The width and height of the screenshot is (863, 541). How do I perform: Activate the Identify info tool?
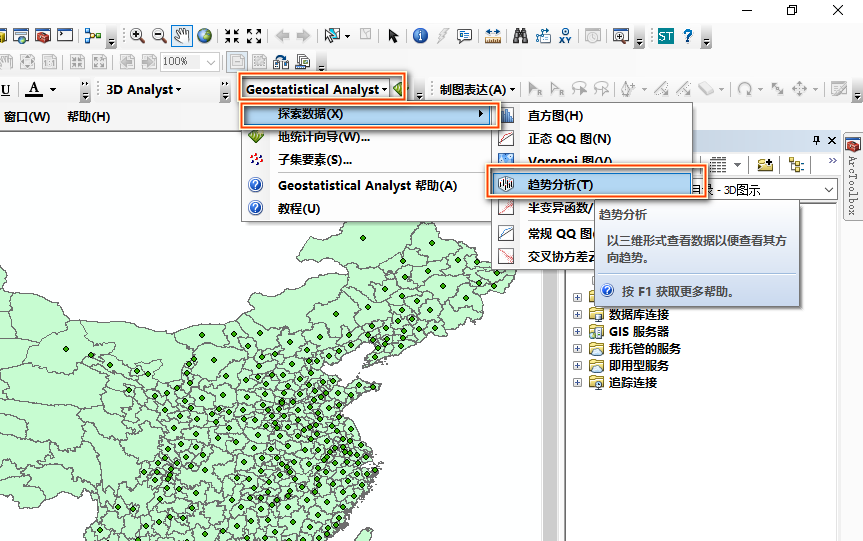pyautogui.click(x=420, y=36)
